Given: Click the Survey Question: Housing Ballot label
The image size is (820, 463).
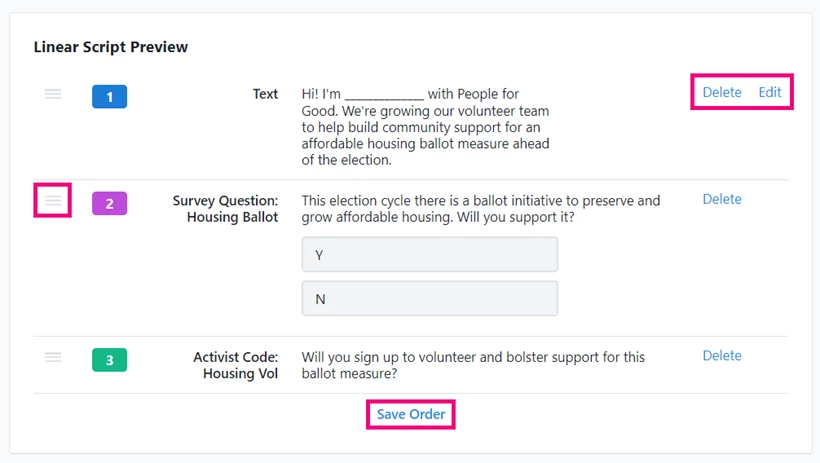Looking at the screenshot, I should [x=226, y=209].
